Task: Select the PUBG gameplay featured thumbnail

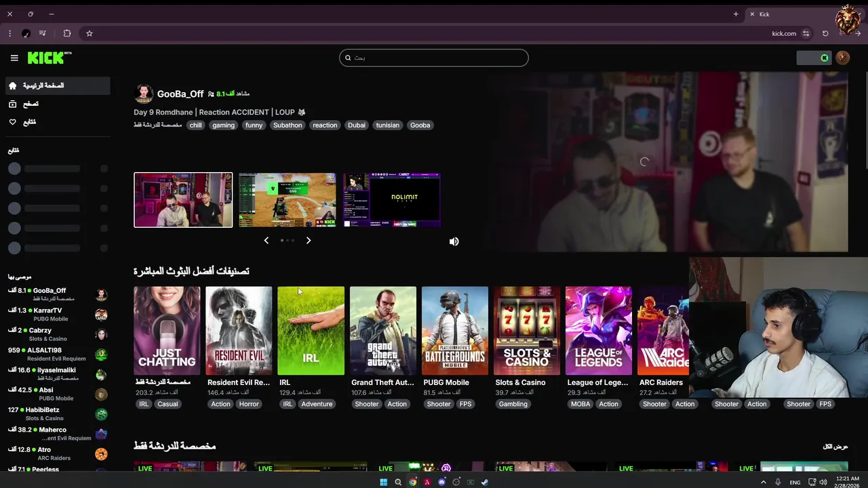Action: tap(287, 200)
